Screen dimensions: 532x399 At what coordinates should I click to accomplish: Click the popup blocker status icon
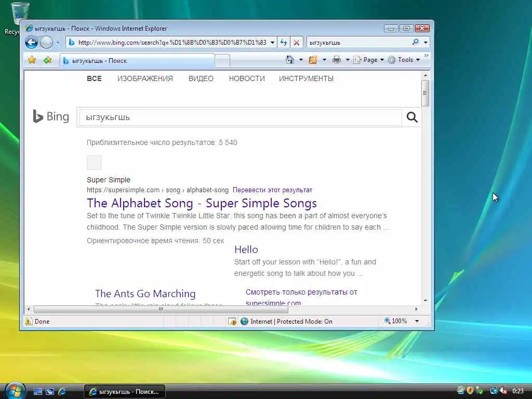point(232,321)
